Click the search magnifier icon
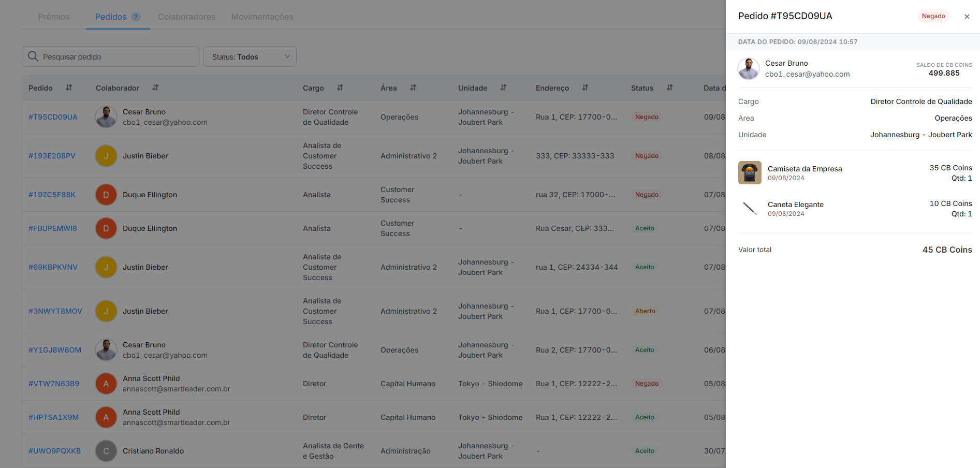This screenshot has height=468, width=980. [33, 56]
